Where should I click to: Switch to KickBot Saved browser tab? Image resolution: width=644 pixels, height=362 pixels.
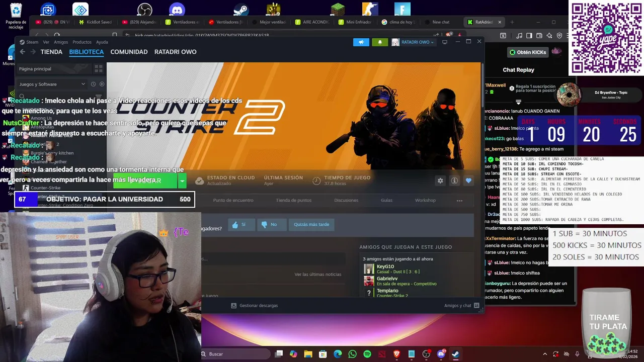(96, 22)
